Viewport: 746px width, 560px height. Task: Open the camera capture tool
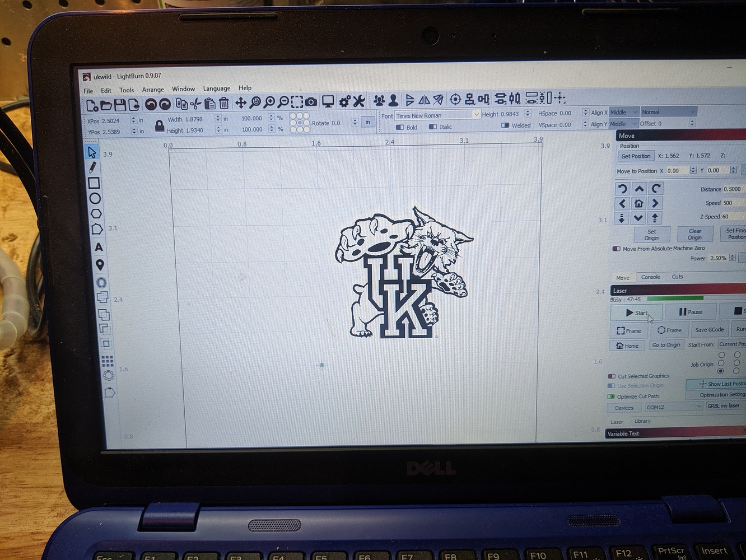311,101
